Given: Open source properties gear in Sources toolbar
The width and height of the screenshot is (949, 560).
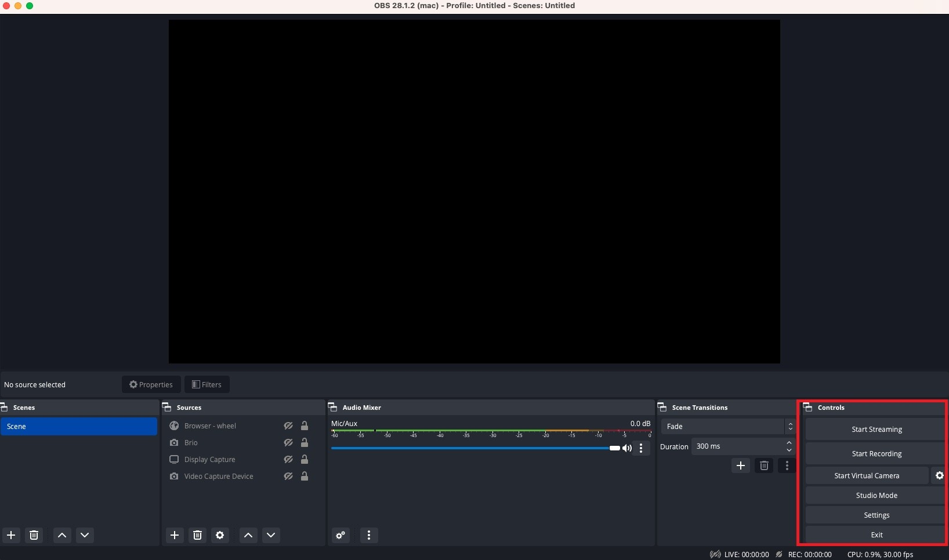Looking at the screenshot, I should (x=220, y=535).
